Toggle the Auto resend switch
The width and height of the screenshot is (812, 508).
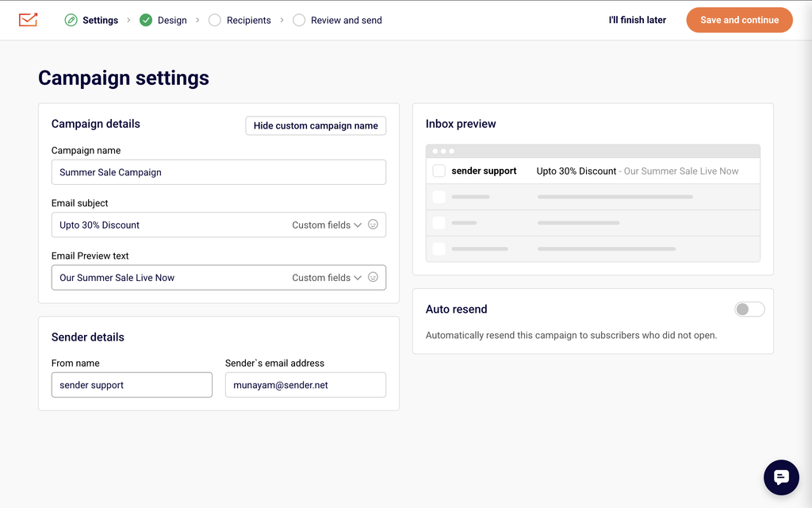pyautogui.click(x=749, y=310)
